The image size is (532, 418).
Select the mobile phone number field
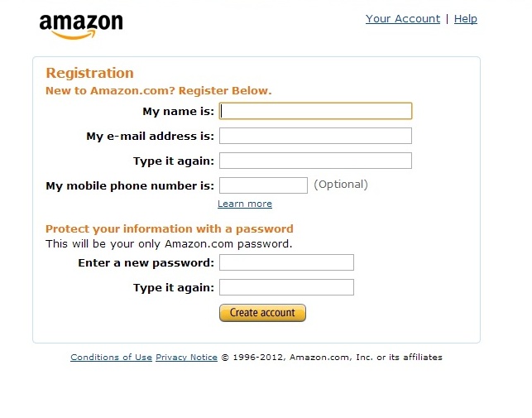263,185
